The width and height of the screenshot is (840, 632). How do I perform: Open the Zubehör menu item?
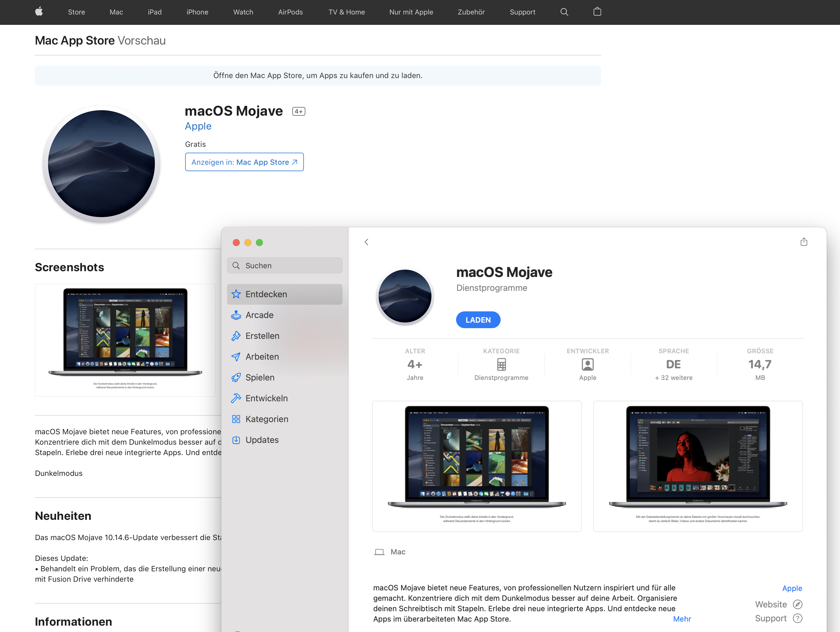pos(471,12)
